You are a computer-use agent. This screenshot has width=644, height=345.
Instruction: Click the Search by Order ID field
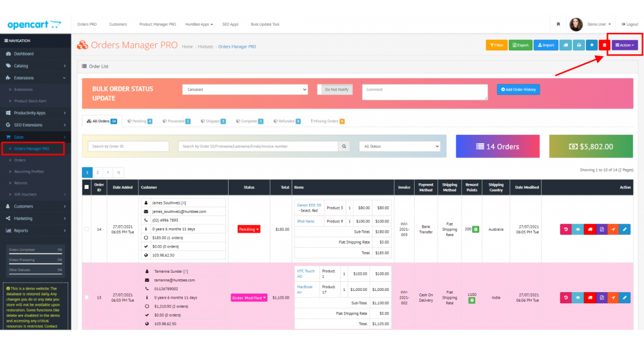(128, 146)
